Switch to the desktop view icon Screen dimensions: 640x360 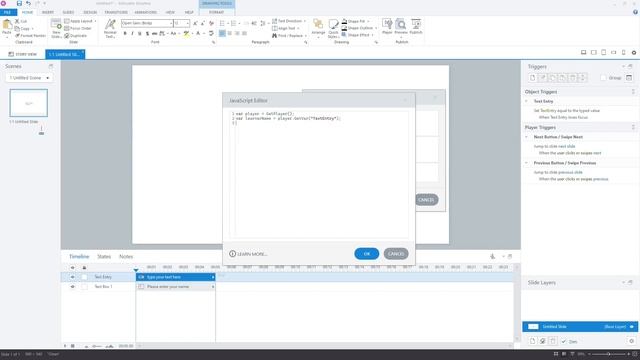584,53
